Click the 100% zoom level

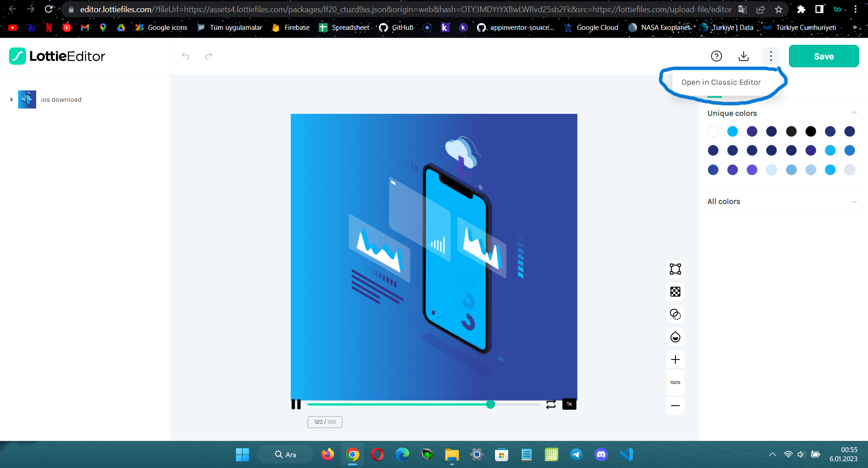(675, 383)
